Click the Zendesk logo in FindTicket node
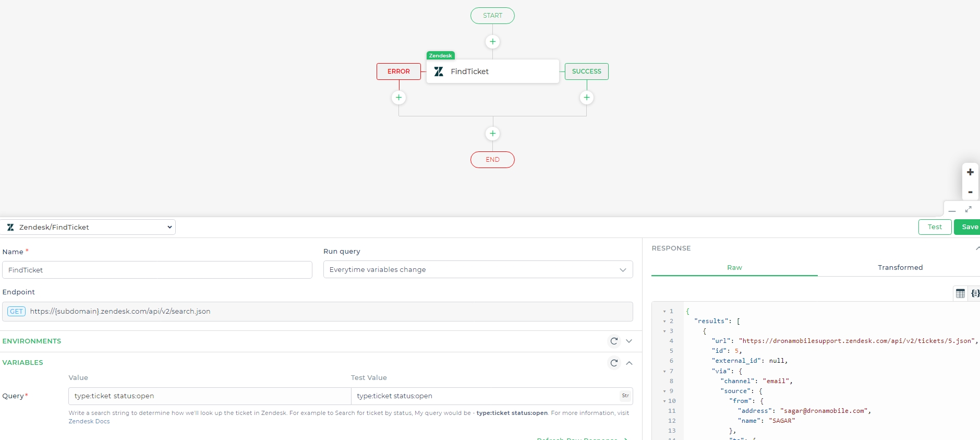Viewport: 980px width, 440px height. 439,72
